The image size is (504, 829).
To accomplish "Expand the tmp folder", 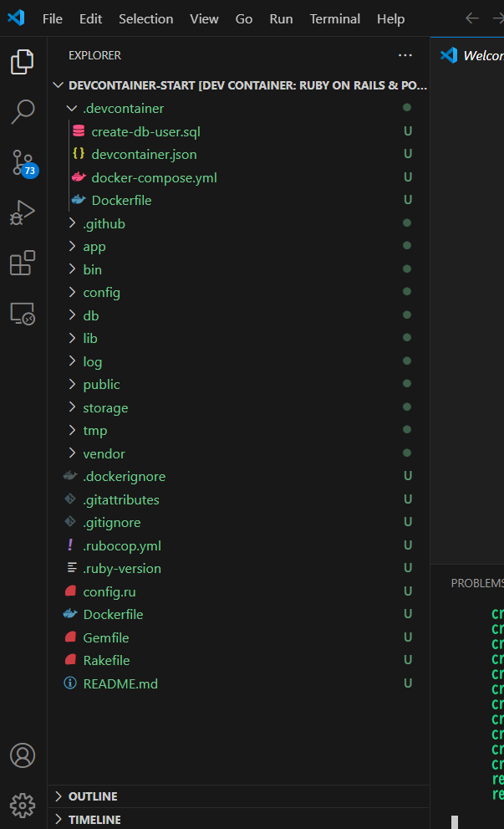I will click(72, 430).
